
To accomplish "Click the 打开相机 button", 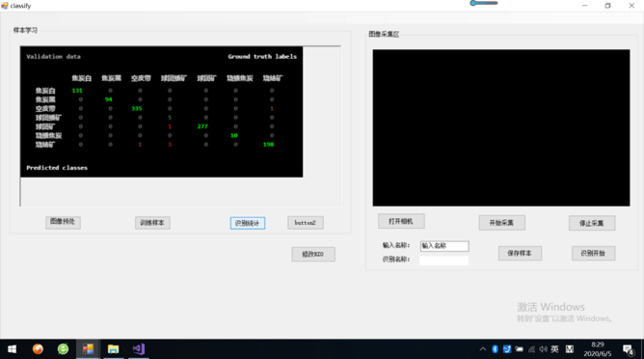I will (401, 221).
